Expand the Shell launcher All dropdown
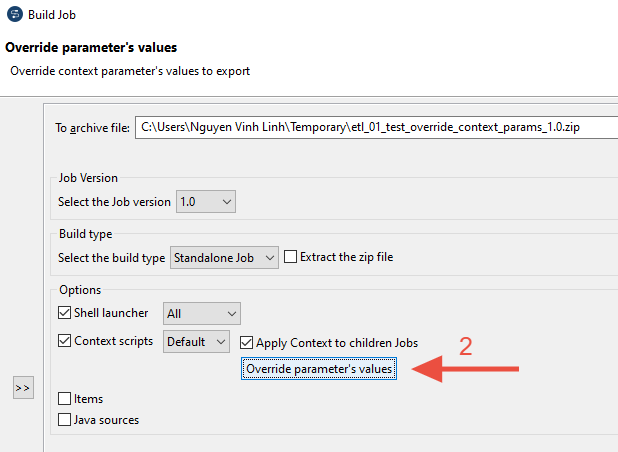This screenshot has width=618, height=452. click(202, 314)
